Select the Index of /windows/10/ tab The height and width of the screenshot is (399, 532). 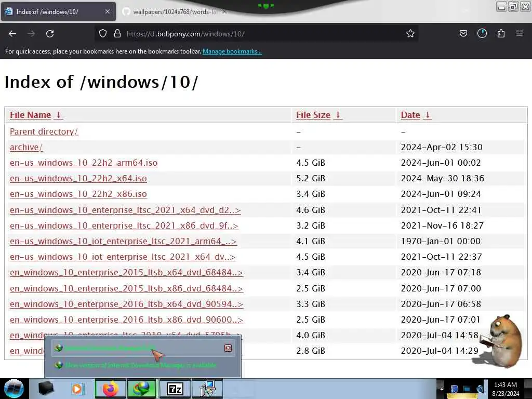[x=58, y=12]
